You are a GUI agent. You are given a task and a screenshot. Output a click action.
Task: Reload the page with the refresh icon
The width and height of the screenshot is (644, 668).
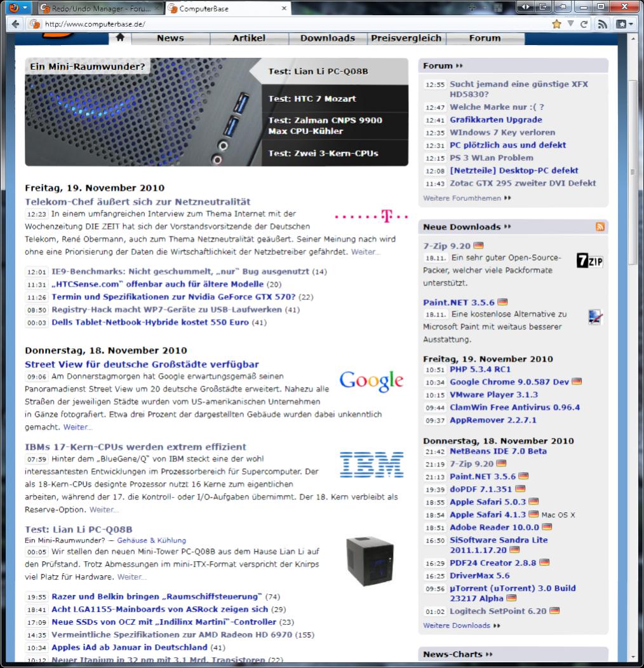click(x=584, y=24)
